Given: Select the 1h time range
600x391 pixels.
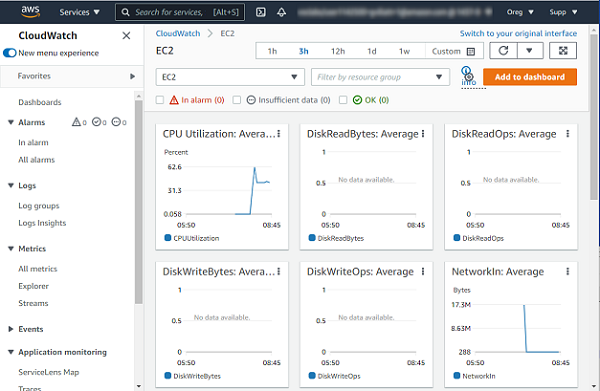Looking at the screenshot, I should point(272,51).
